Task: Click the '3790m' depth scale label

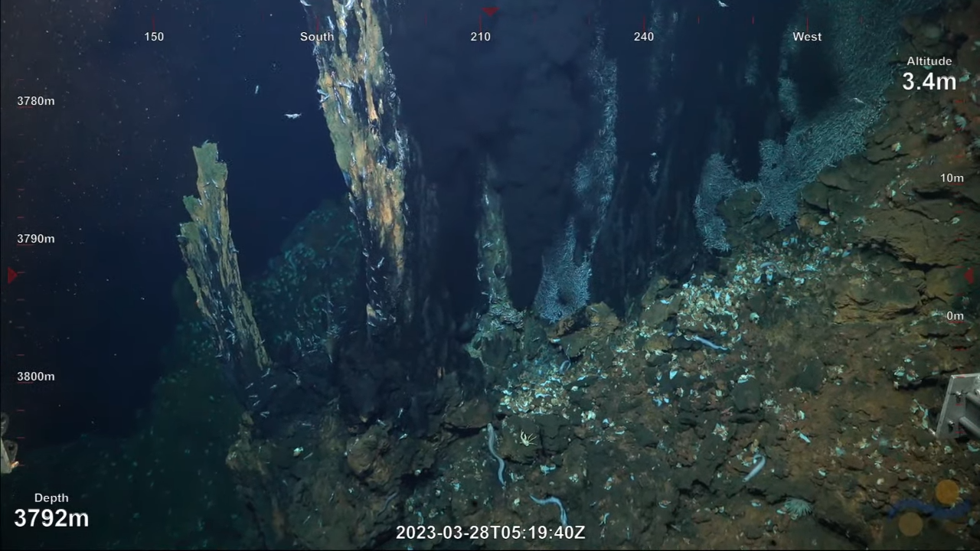Action: [36, 239]
